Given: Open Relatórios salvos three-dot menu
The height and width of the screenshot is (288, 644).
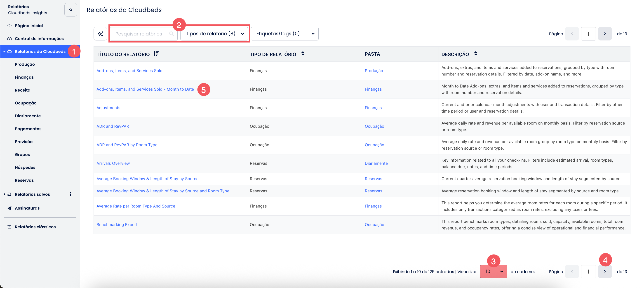Looking at the screenshot, I should pyautogui.click(x=71, y=194).
